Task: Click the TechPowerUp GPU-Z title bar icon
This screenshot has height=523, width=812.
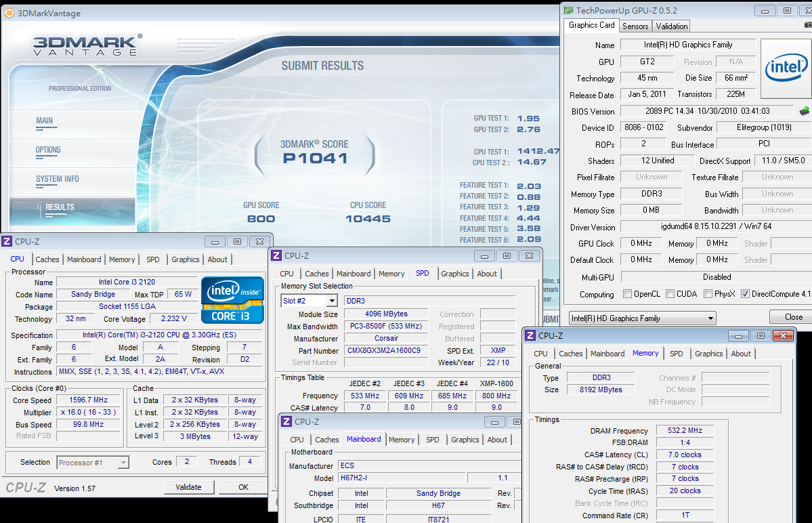Action: click(x=568, y=10)
